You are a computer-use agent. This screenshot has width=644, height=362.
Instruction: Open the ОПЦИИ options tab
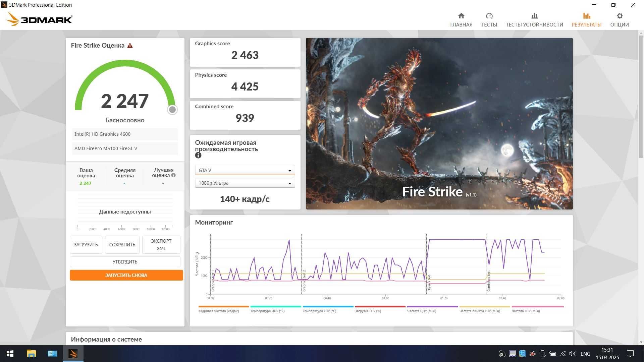(x=620, y=20)
